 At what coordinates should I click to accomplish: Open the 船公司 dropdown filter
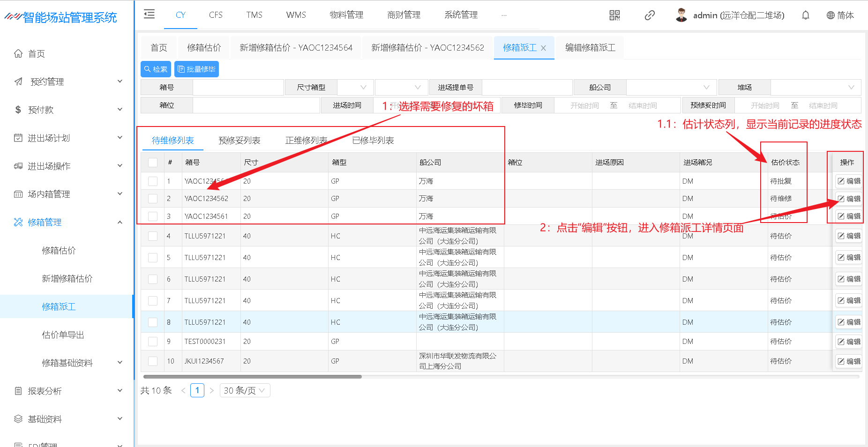click(x=671, y=88)
